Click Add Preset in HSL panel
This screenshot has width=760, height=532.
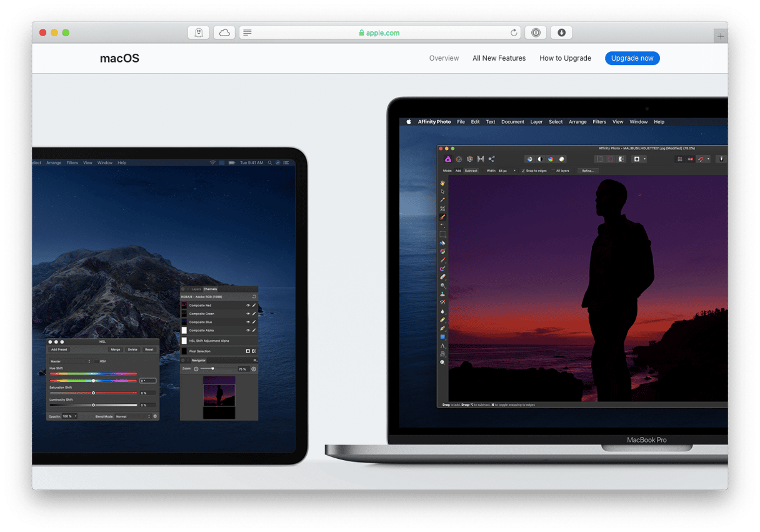pyautogui.click(x=59, y=349)
